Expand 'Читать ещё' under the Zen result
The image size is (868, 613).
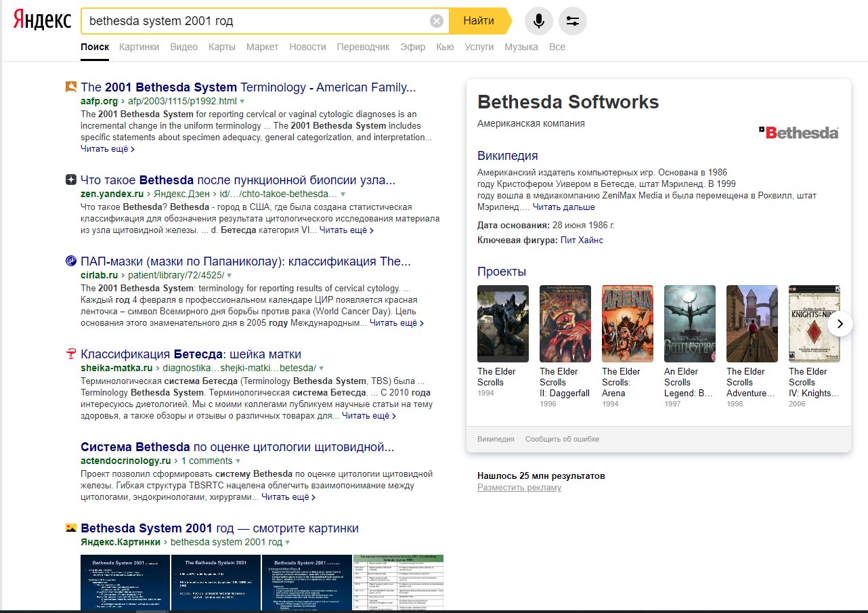347,230
